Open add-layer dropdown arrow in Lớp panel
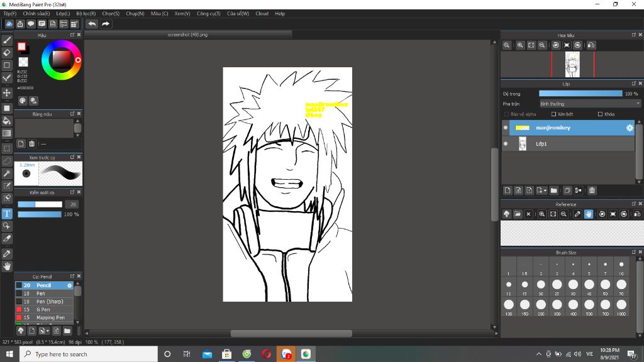The height and width of the screenshot is (362, 644). 545,190
